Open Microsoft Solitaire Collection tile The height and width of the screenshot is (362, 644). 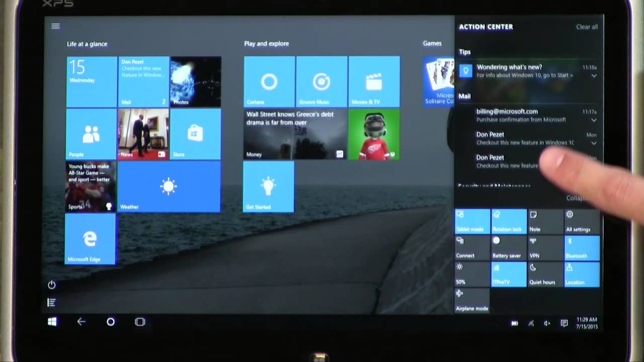click(439, 81)
